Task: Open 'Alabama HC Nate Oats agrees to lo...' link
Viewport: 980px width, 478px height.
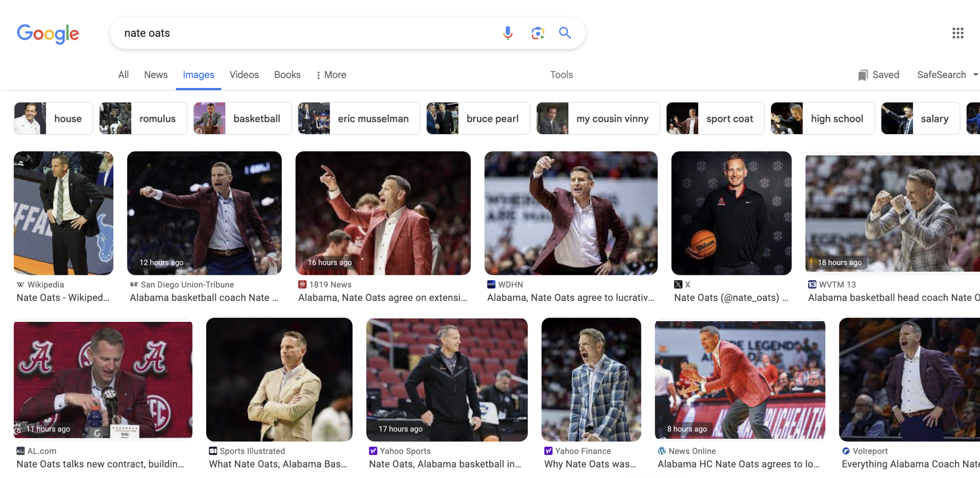Action: 739,464
